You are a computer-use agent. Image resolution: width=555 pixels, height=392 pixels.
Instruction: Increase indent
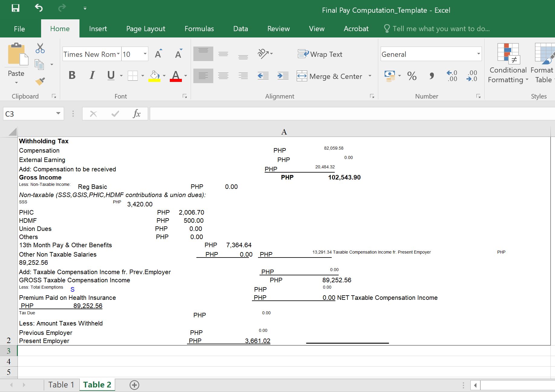tap(283, 76)
